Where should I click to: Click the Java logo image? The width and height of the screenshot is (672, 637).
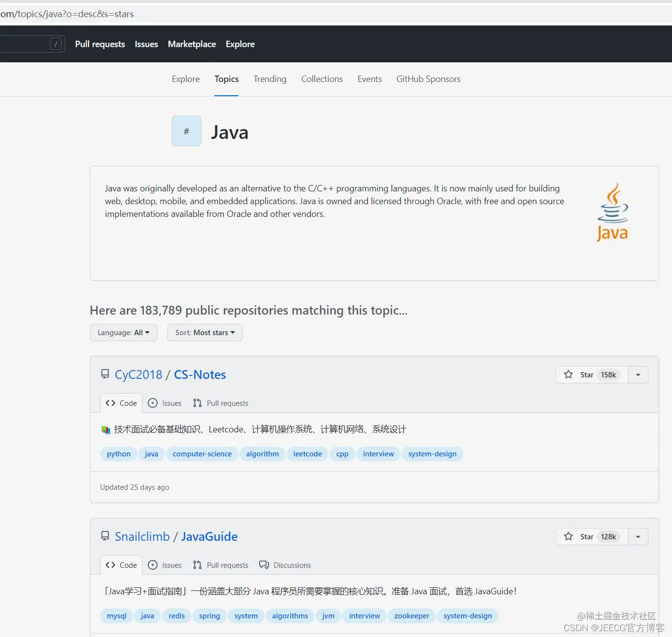(x=612, y=212)
